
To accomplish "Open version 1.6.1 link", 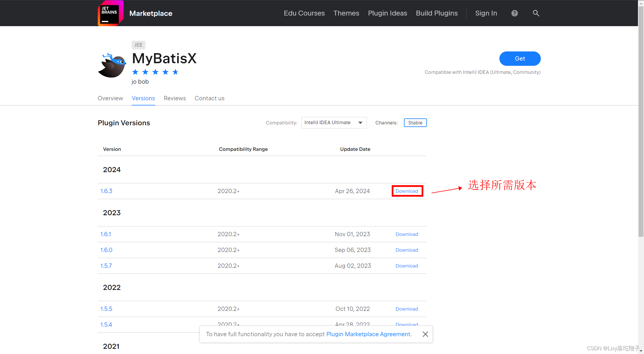I will pyautogui.click(x=106, y=234).
